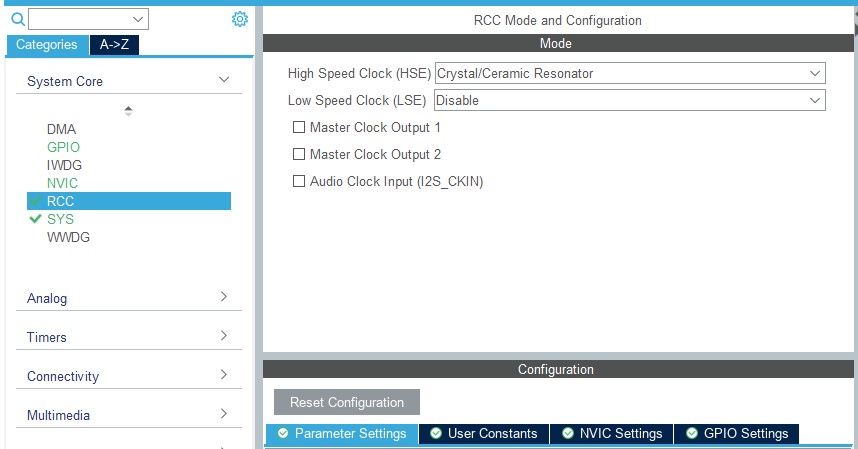The height and width of the screenshot is (449, 858).
Task: Click the sort arrows icon under System Core
Action: click(128, 111)
